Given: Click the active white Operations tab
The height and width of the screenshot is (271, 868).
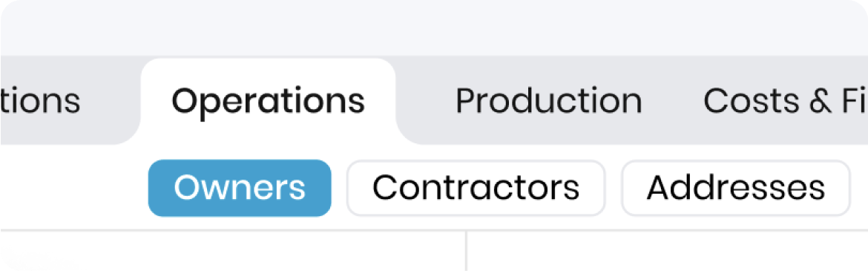Looking at the screenshot, I should tap(268, 101).
